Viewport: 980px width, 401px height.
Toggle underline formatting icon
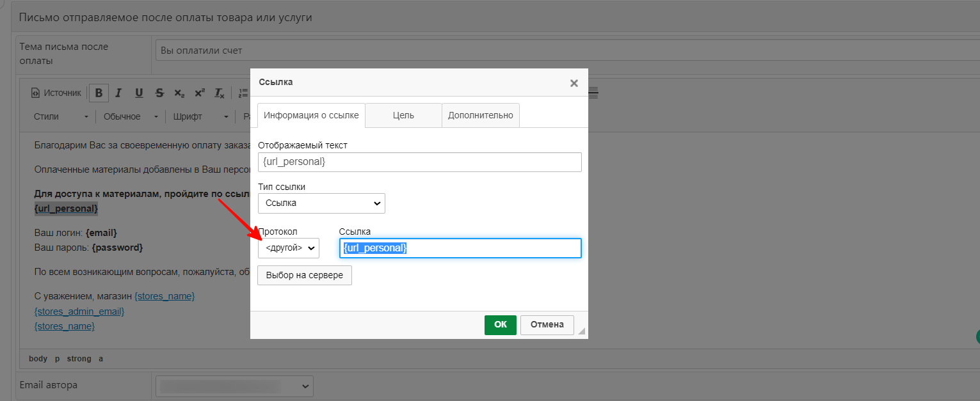(139, 93)
